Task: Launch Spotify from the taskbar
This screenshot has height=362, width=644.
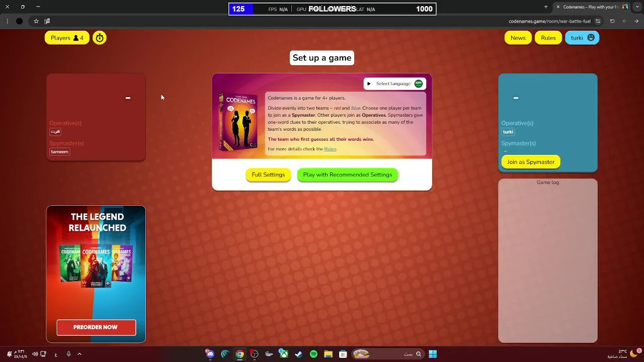Action: click(313, 354)
